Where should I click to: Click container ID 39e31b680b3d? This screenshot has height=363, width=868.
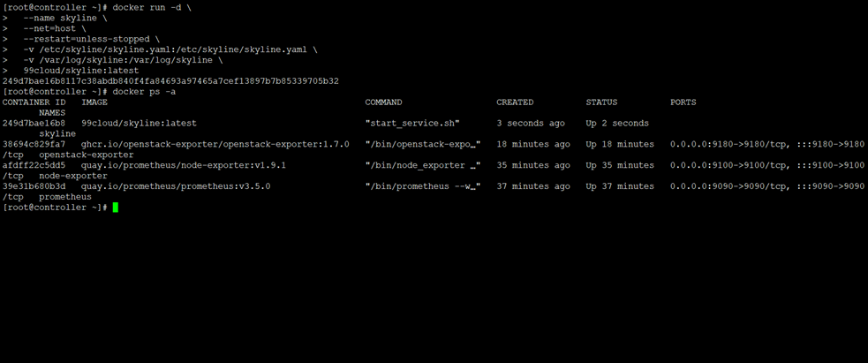34,187
